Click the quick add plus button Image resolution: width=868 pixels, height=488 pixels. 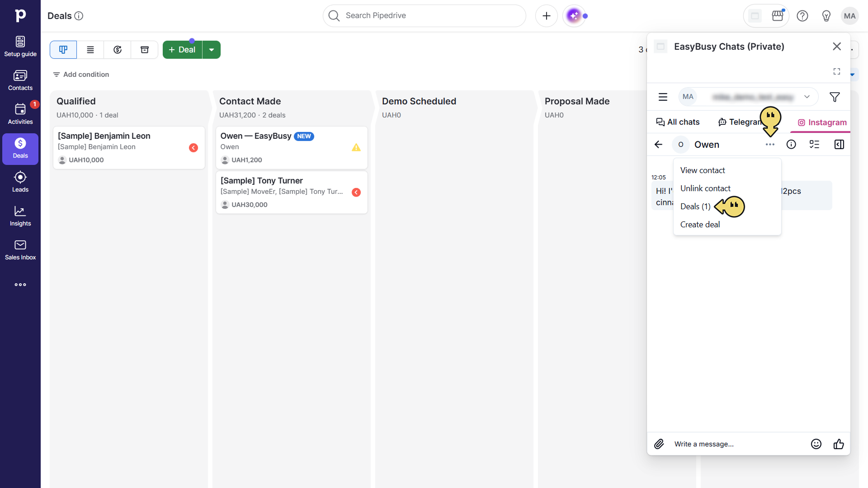(547, 16)
